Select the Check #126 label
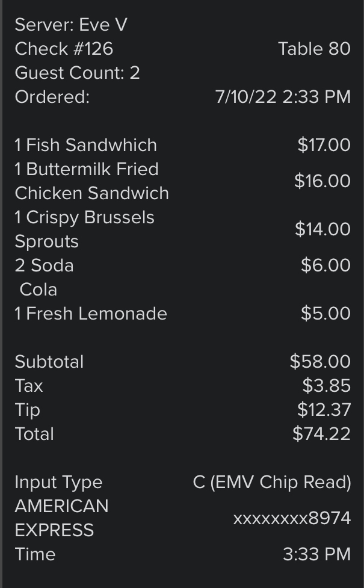Viewport: 364px width, 588px height. 64,49
